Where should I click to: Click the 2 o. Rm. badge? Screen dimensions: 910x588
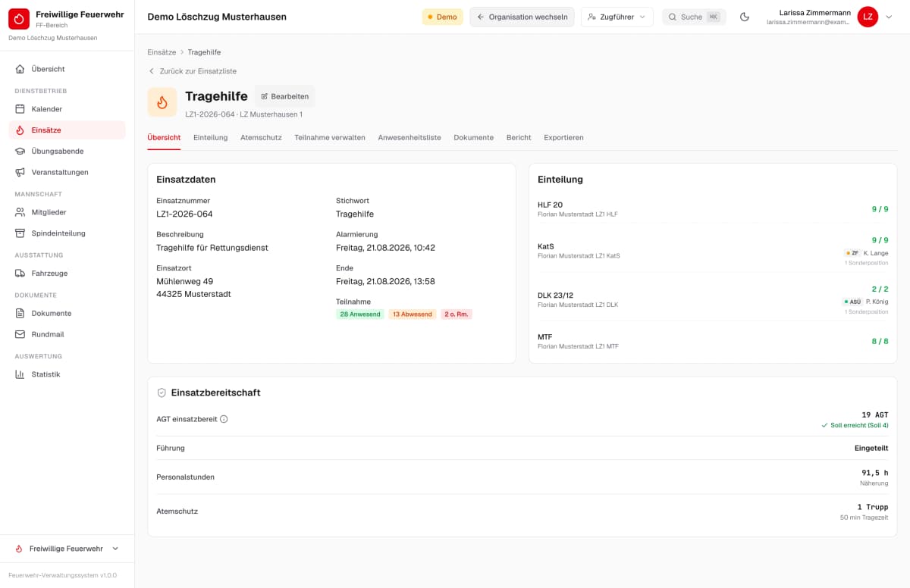pyautogui.click(x=457, y=314)
